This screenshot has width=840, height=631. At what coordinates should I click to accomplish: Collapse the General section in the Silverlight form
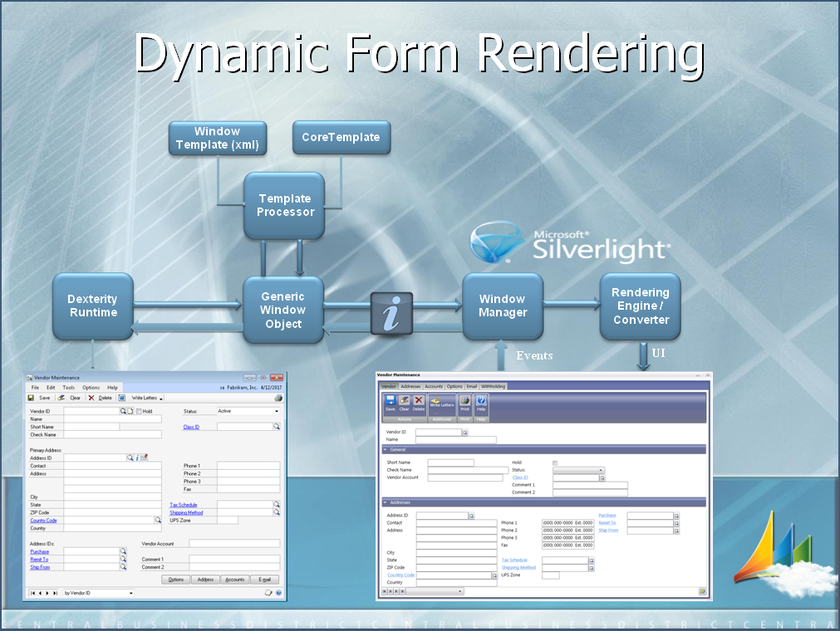(383, 449)
